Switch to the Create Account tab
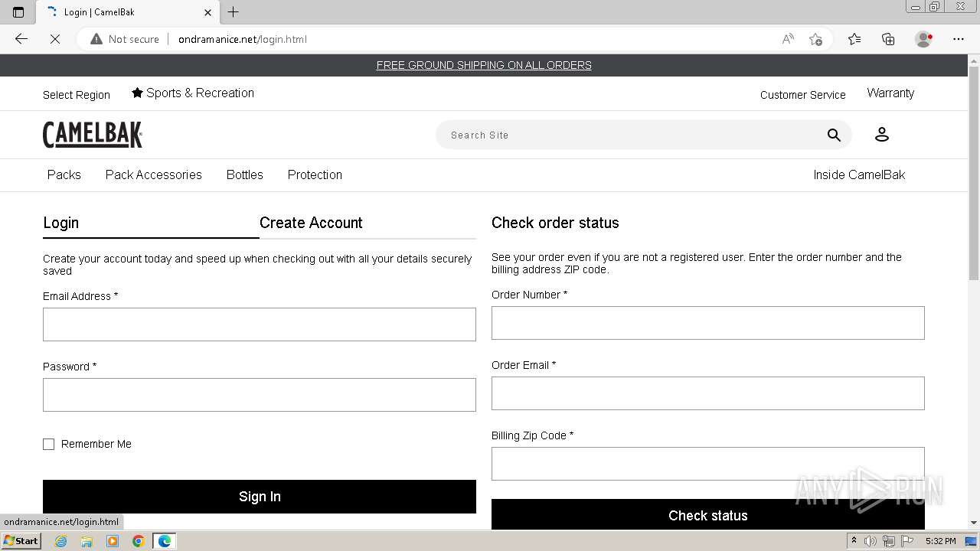This screenshot has height=551, width=980. point(311,223)
